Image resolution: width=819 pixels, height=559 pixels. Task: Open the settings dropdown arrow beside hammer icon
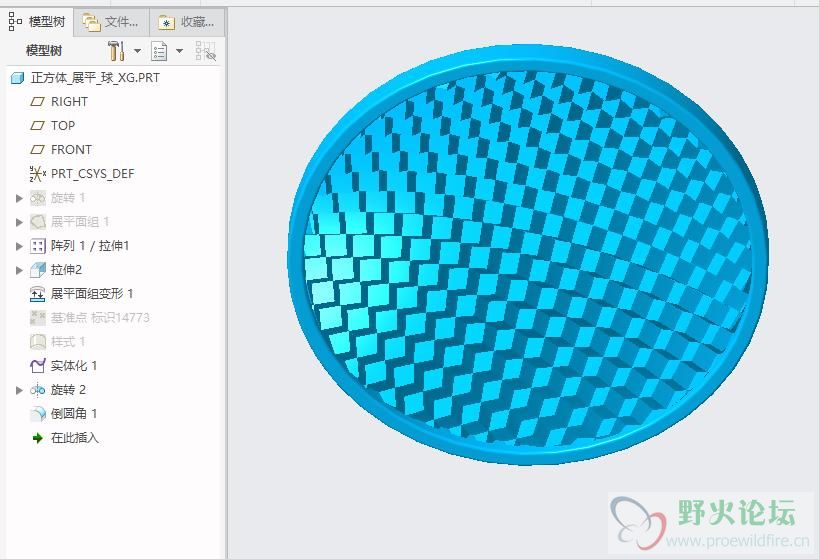tap(137, 51)
